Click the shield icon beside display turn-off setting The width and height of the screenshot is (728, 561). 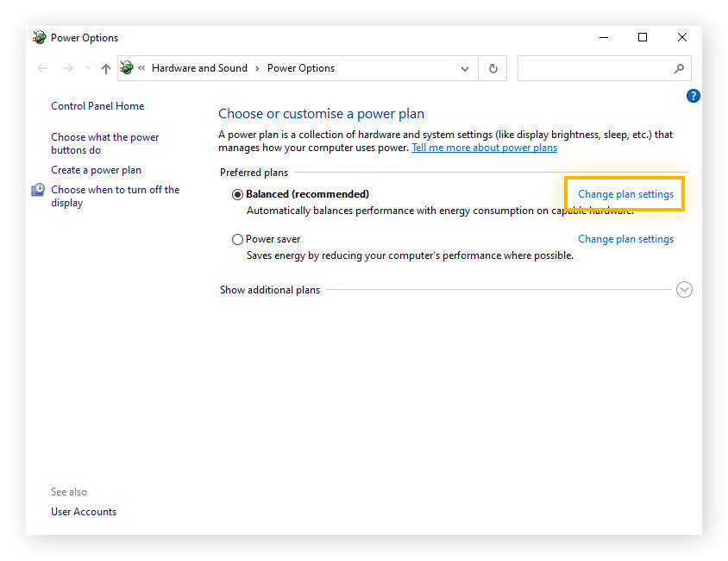coord(37,191)
